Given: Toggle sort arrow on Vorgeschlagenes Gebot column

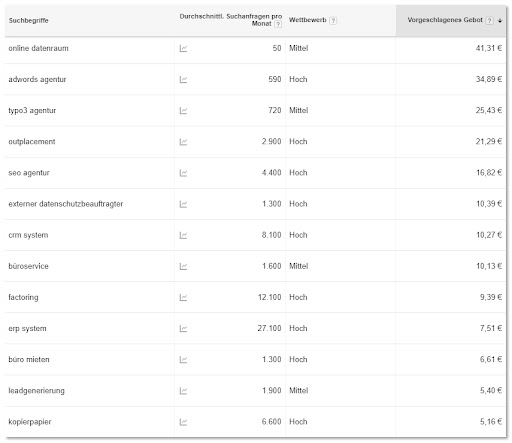Looking at the screenshot, I should click(x=500, y=21).
